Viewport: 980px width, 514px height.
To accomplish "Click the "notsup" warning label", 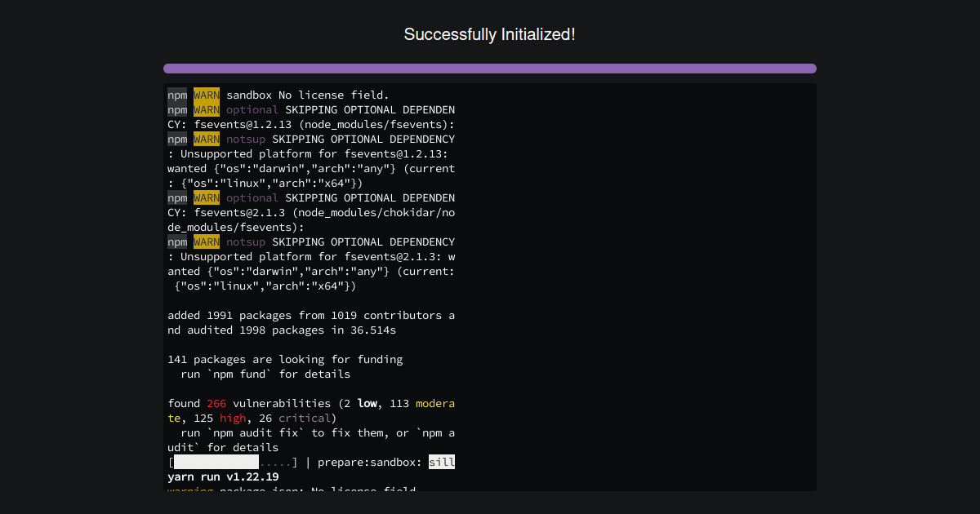I will (x=246, y=139).
